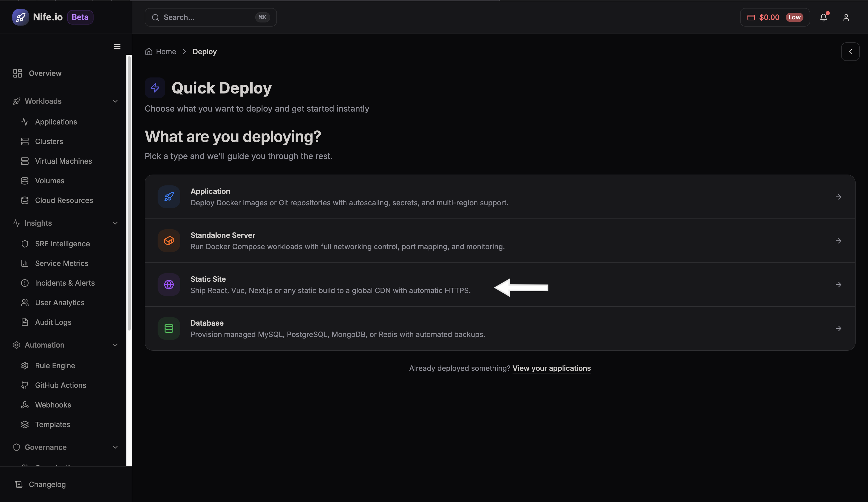Open the View your applications link
This screenshot has height=502, width=868.
coord(552,368)
